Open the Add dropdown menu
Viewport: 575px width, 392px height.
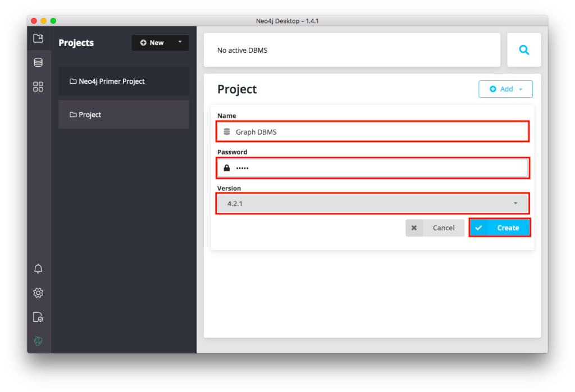tap(505, 89)
